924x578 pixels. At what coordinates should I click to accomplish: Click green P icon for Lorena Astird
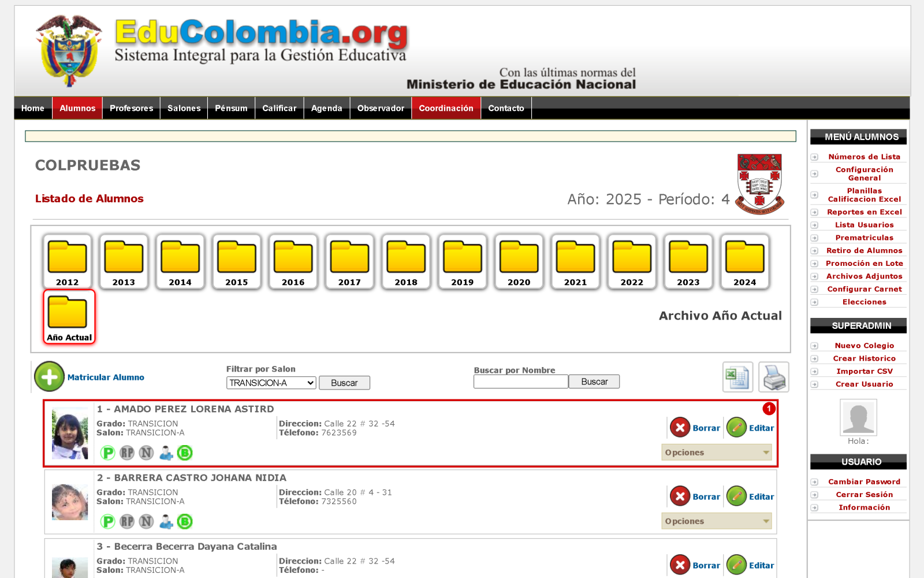pyautogui.click(x=107, y=453)
